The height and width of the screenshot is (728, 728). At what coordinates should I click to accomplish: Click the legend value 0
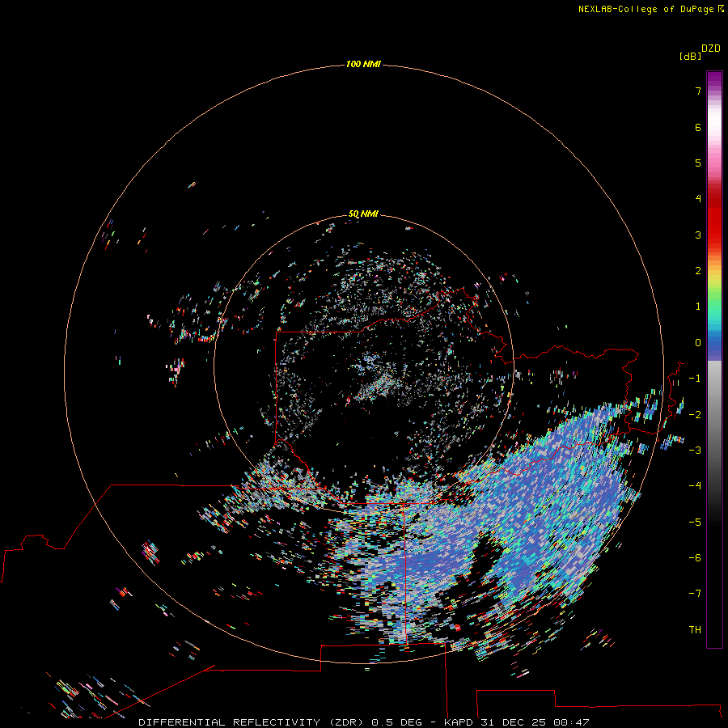coord(698,343)
